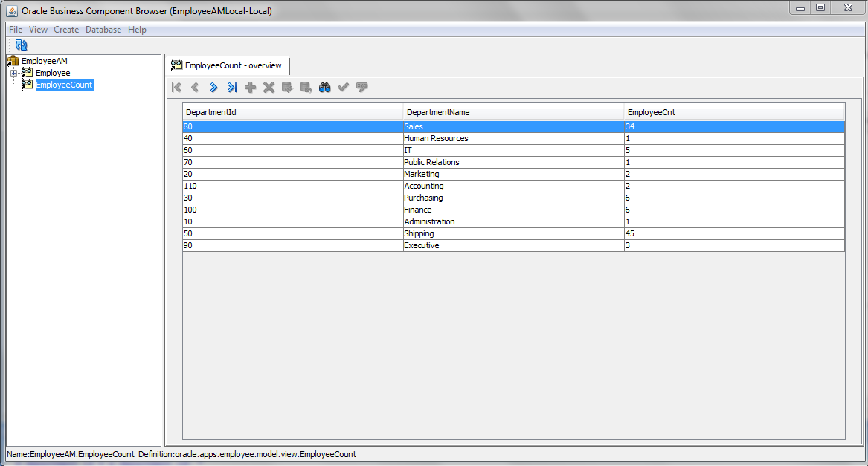The image size is (868, 466).
Task: Select the EmployeeCount view in the tree
Action: pyautogui.click(x=64, y=84)
